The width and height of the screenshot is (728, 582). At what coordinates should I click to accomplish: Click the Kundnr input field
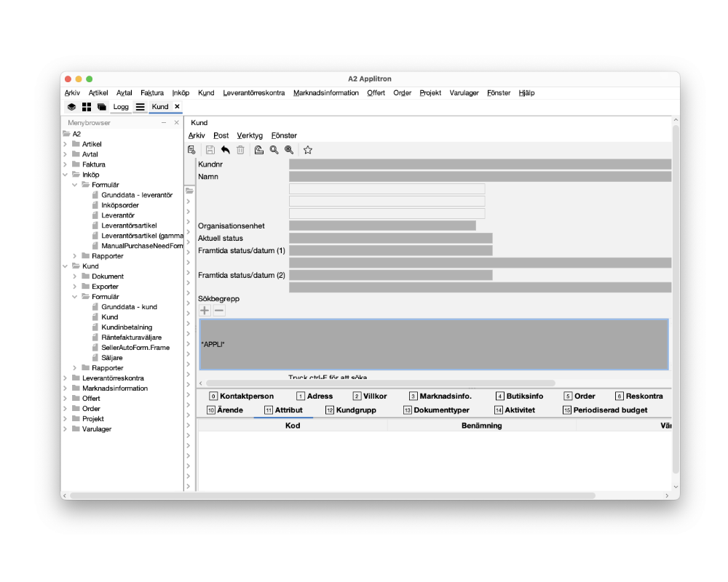click(480, 164)
